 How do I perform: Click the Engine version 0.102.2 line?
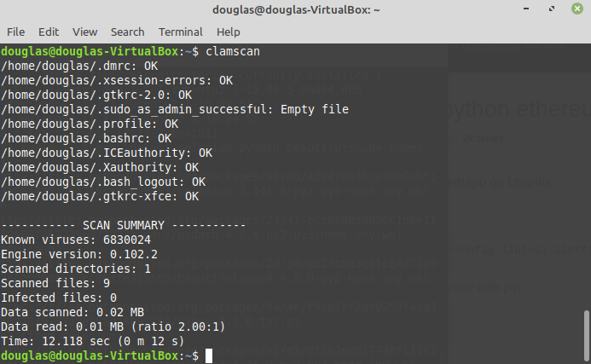tap(79, 254)
